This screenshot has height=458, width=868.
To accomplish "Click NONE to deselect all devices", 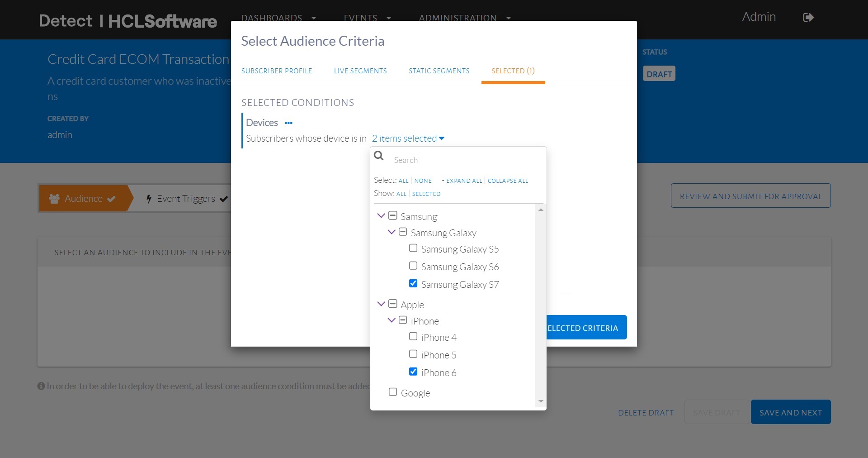I will [x=423, y=181].
